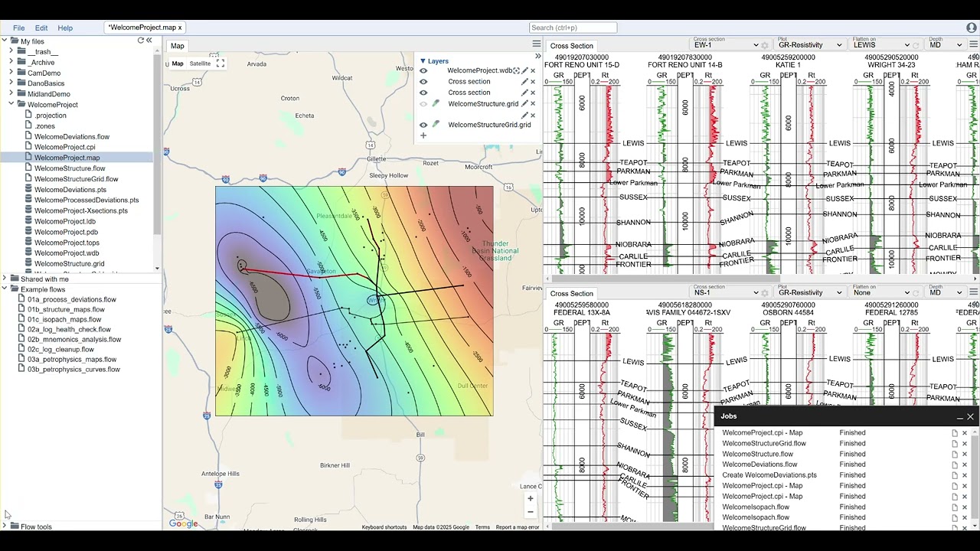Dismiss the WelcomeDeviations.flow job

click(965, 465)
